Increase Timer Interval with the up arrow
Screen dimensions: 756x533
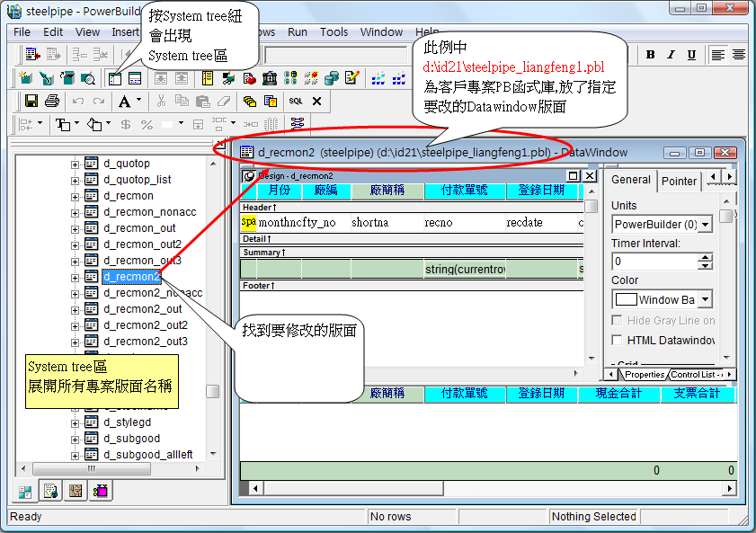(x=706, y=257)
